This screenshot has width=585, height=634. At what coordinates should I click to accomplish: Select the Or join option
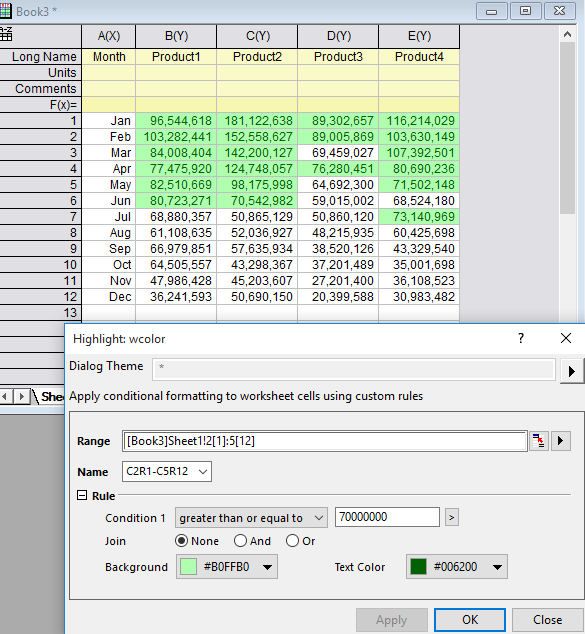pos(292,541)
